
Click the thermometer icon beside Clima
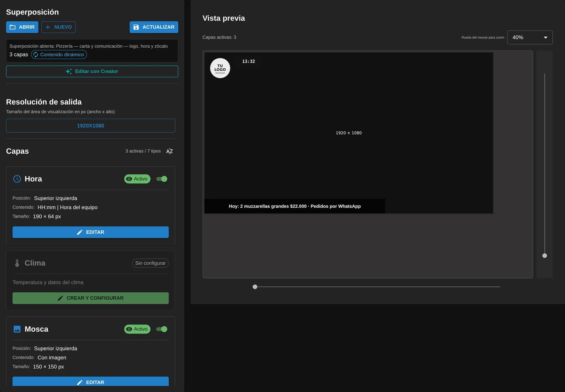[x=17, y=263]
